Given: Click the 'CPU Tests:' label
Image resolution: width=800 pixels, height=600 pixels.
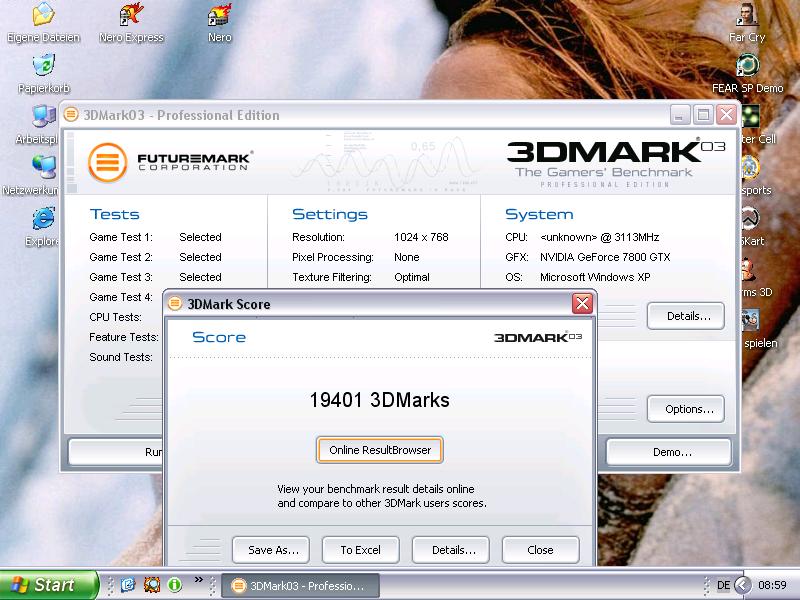Looking at the screenshot, I should [115, 317].
